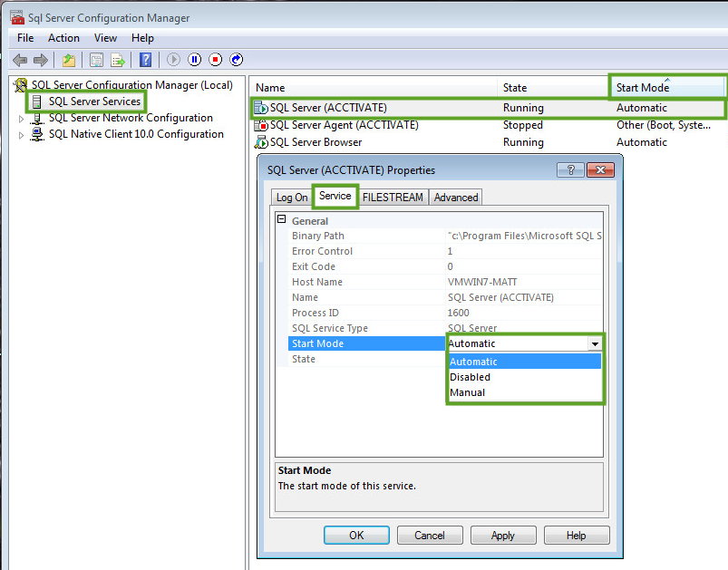Click the SQL Server Services tree icon

36,101
